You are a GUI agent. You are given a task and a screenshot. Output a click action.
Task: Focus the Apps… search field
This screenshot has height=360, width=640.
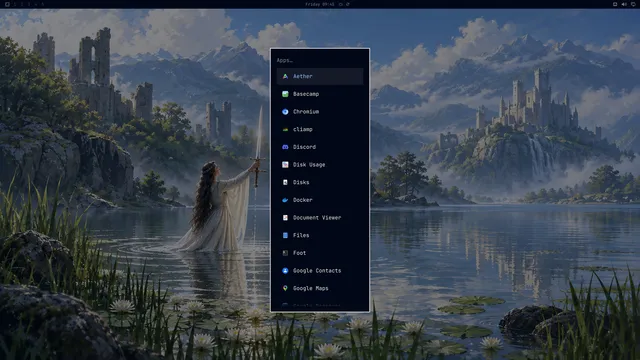coord(320,60)
